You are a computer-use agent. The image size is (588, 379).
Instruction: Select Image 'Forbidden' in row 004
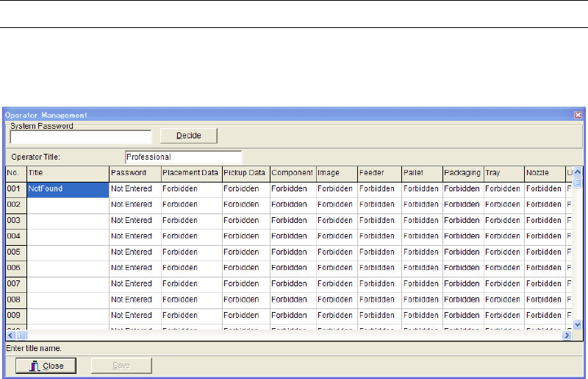tap(337, 236)
